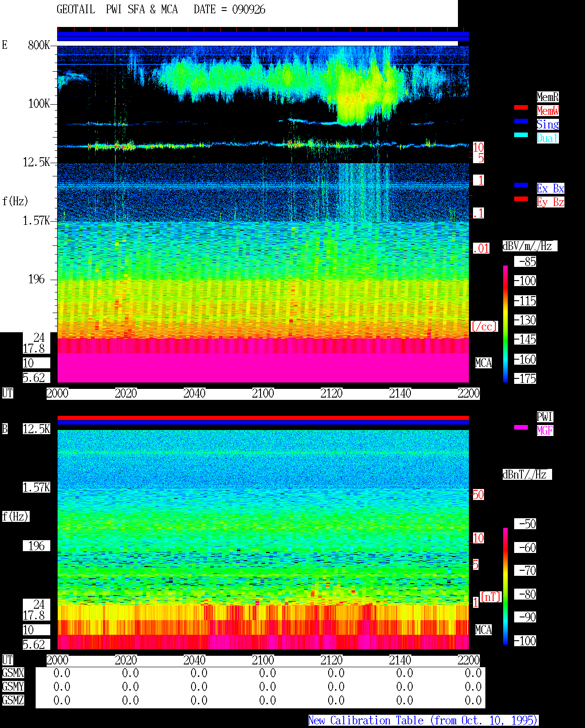Click the PWI legend label
Viewport: 585px width, 728px height.
tap(545, 417)
